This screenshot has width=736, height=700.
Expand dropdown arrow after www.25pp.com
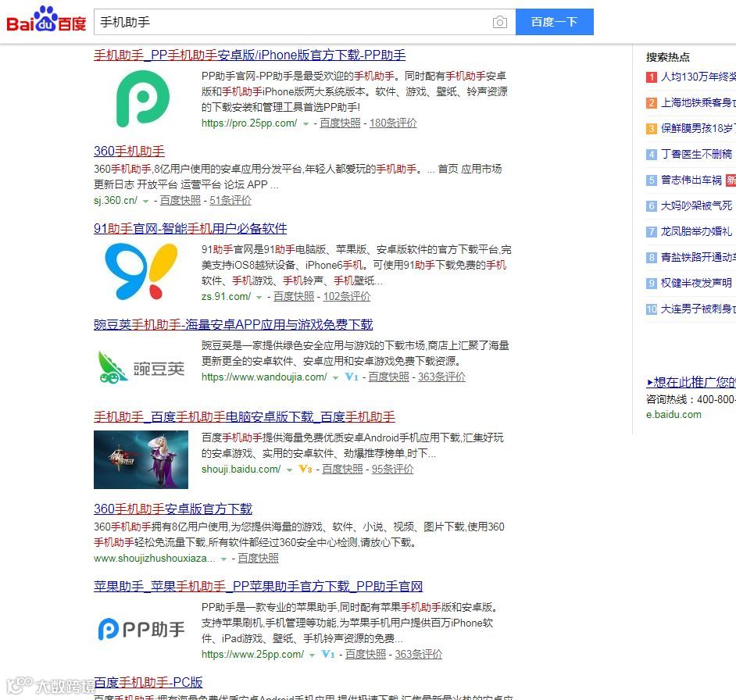pyautogui.click(x=313, y=655)
